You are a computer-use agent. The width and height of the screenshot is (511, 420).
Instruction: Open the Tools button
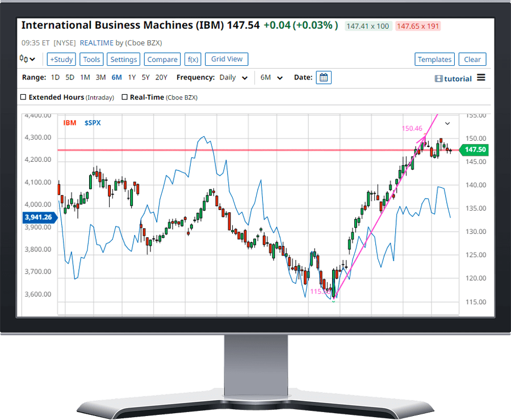(91, 59)
